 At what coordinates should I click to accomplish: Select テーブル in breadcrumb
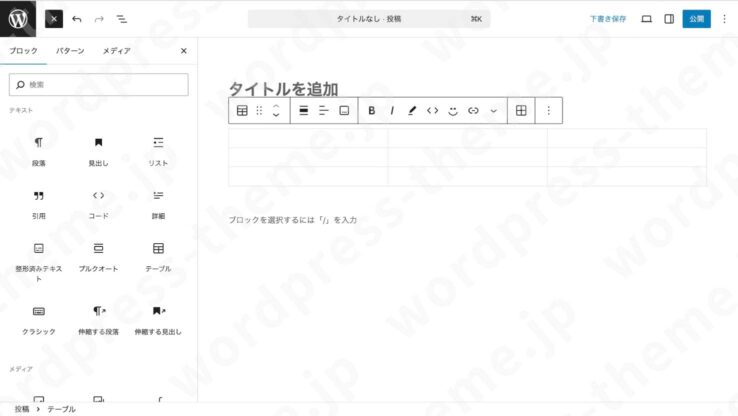[61, 409]
